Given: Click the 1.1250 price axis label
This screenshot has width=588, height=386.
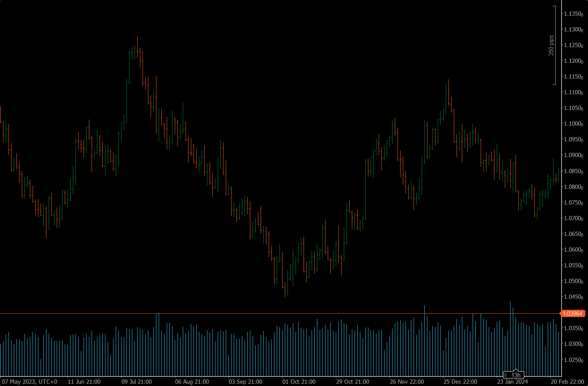Looking at the screenshot, I should [x=573, y=46].
